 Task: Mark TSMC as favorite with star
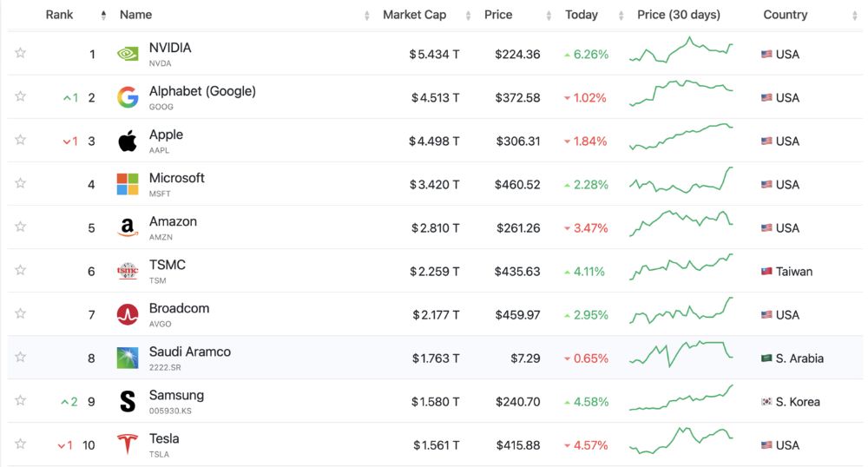pos(21,270)
